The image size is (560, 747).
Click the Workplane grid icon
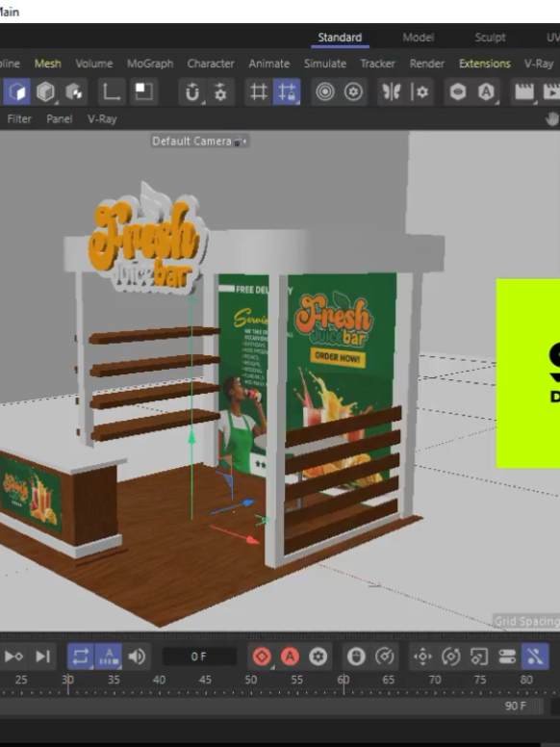[259, 91]
